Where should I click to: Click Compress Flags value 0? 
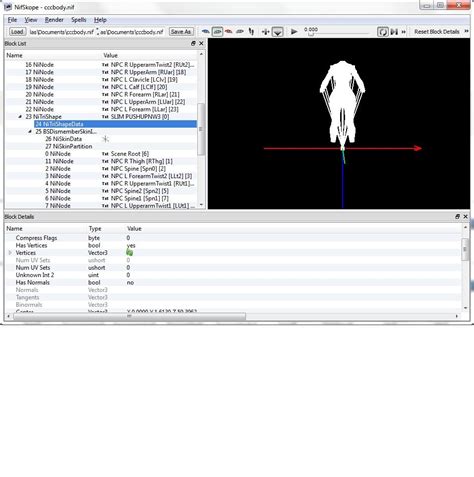pos(128,238)
